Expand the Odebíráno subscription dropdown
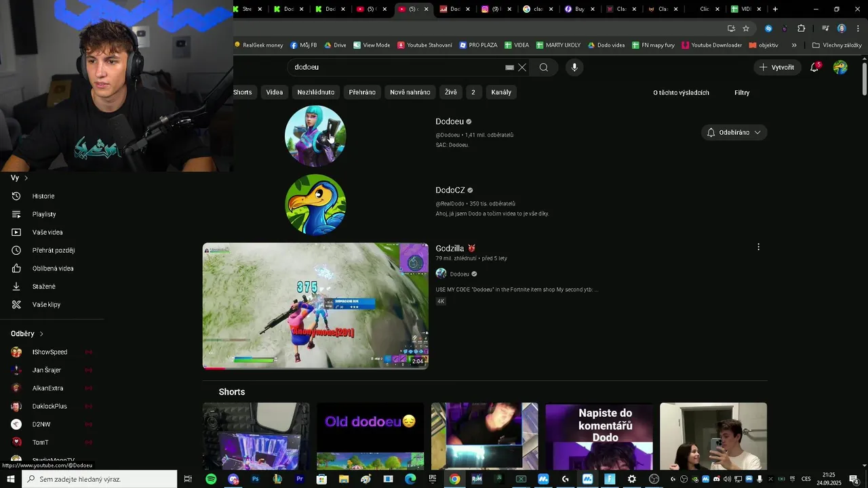 coord(734,132)
